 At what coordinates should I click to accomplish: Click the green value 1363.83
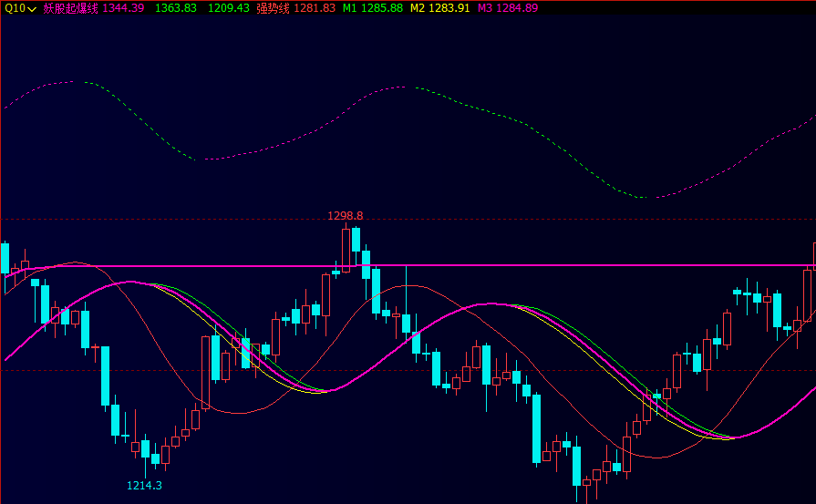tap(176, 8)
